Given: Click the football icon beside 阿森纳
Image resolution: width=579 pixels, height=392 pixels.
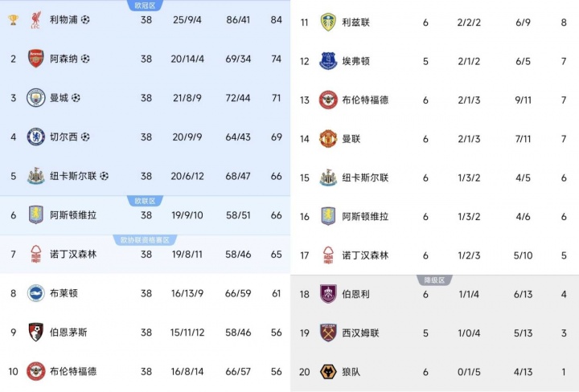Looking at the screenshot, I should 86,59.
